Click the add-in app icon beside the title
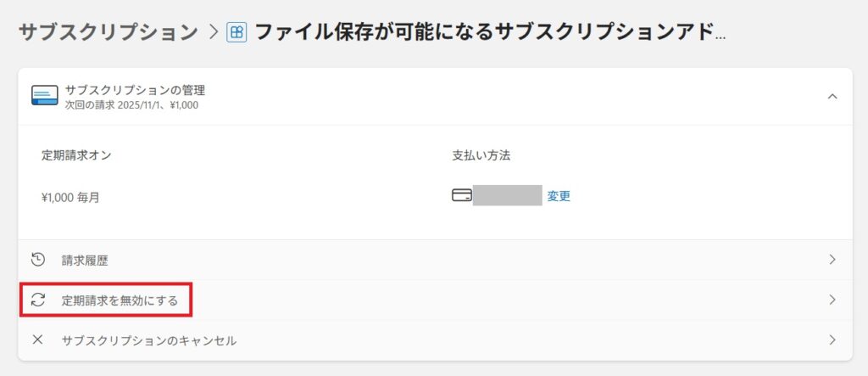The image size is (868, 376). tap(237, 32)
